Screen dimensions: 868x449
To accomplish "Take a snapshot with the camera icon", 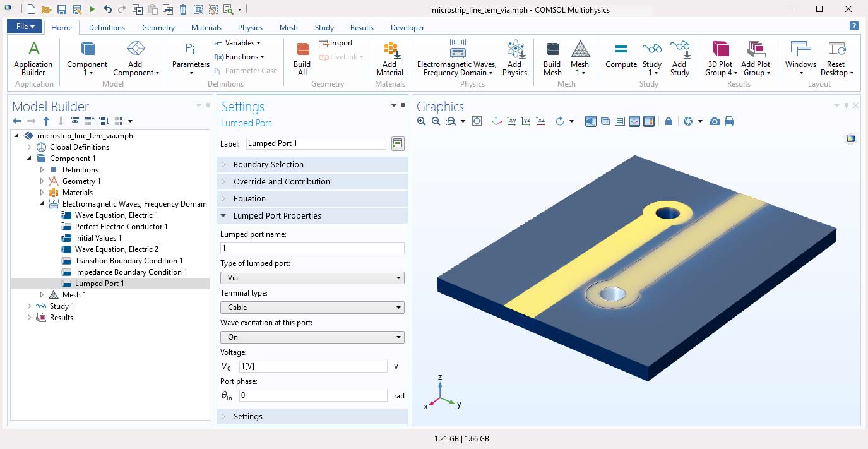I will click(714, 121).
